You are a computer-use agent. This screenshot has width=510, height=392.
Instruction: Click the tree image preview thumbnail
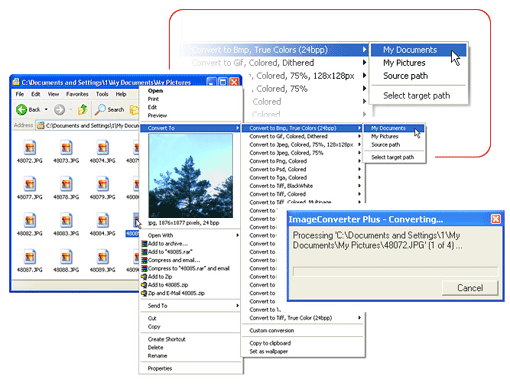[x=190, y=176]
